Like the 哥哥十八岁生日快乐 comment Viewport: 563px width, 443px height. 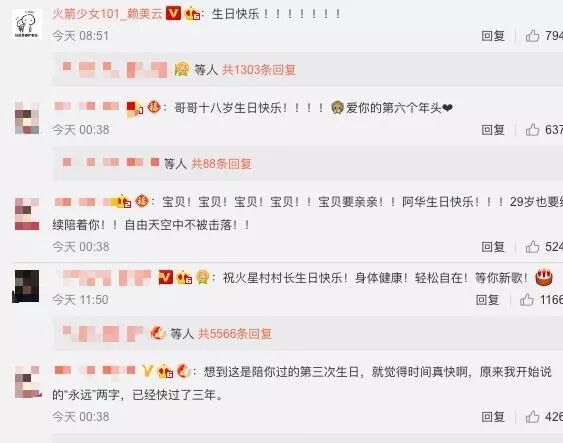pyautogui.click(x=532, y=130)
